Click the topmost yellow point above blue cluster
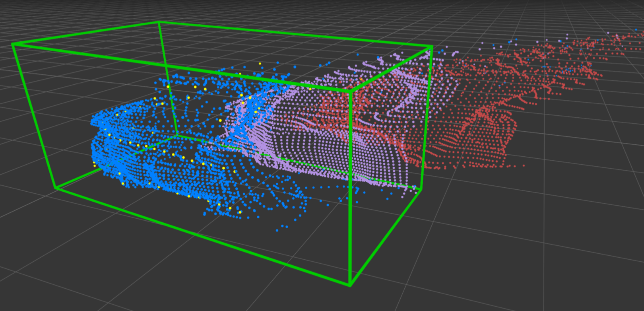The image size is (644, 311). point(260,64)
